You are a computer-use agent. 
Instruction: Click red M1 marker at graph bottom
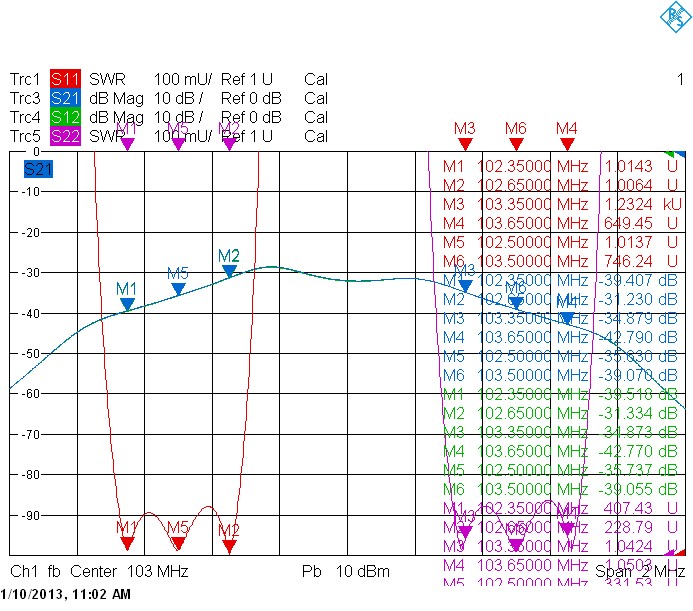tap(127, 543)
